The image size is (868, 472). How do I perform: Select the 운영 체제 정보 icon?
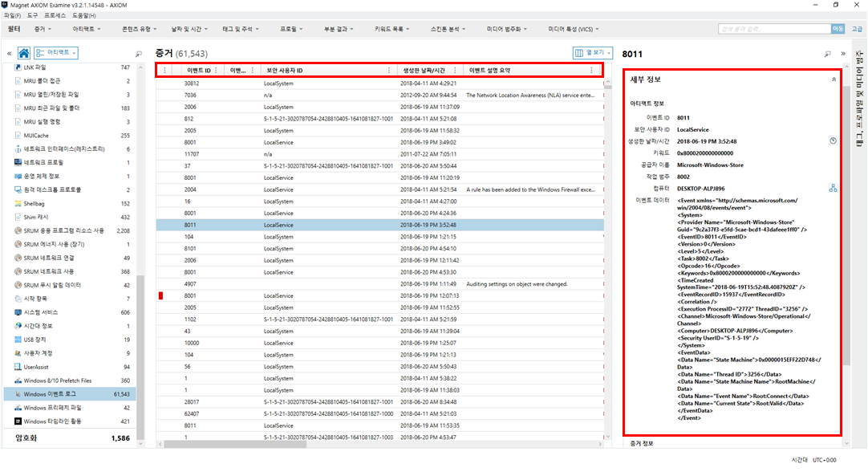tap(18, 176)
